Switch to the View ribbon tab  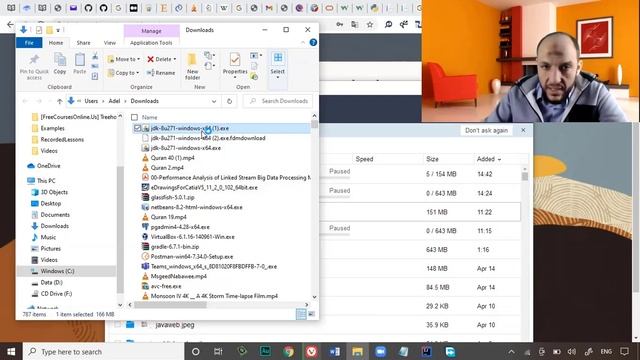[109, 42]
